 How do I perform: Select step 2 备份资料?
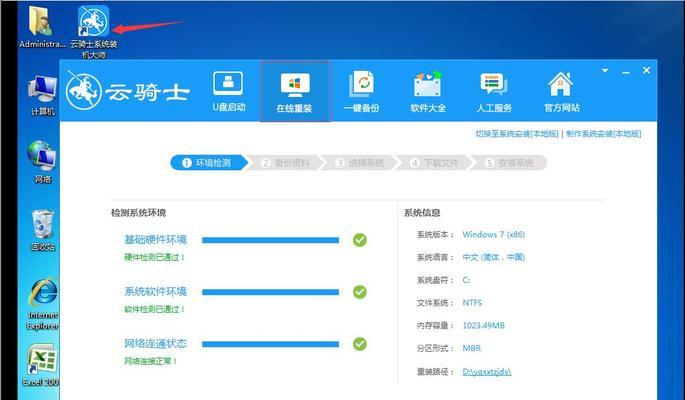pyautogui.click(x=286, y=163)
